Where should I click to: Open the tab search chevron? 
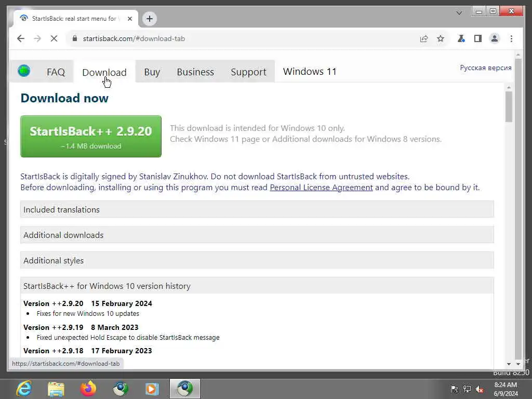(x=459, y=13)
